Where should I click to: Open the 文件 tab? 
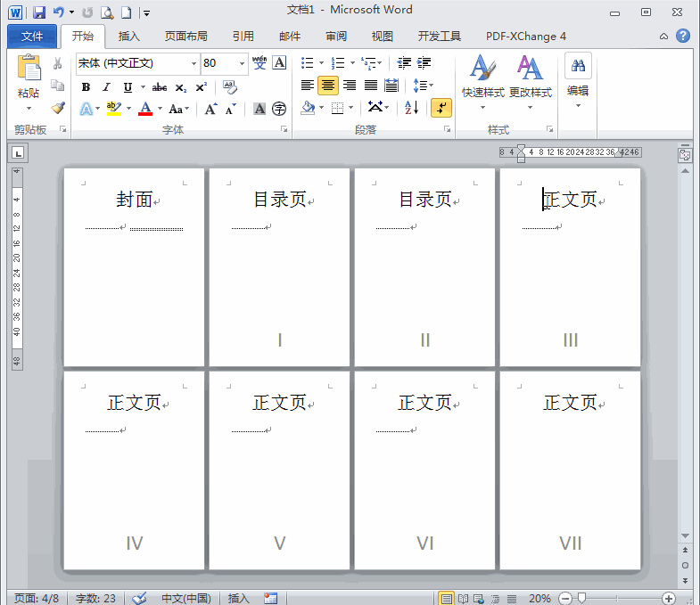[x=32, y=37]
